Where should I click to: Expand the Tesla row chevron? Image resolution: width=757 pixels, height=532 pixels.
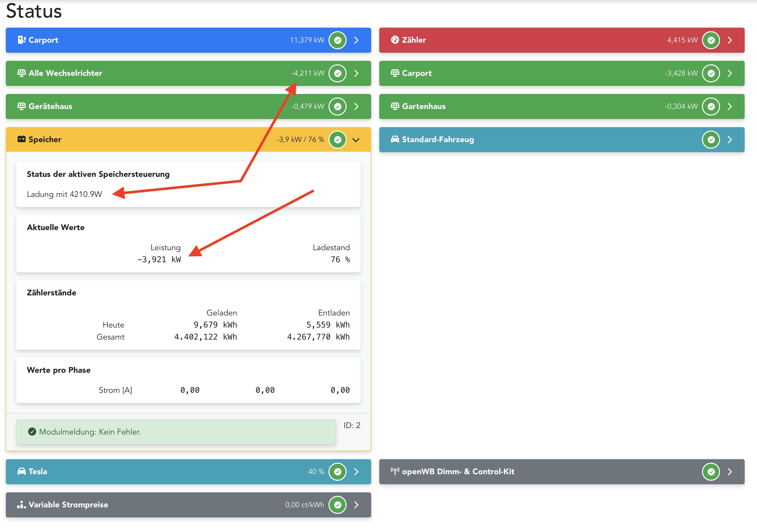click(356, 472)
